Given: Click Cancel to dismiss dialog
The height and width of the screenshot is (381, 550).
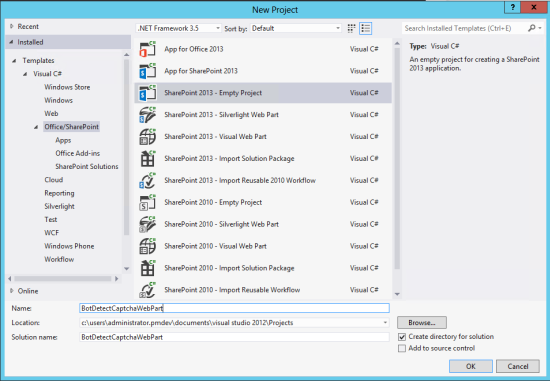Looking at the screenshot, I should (x=518, y=366).
